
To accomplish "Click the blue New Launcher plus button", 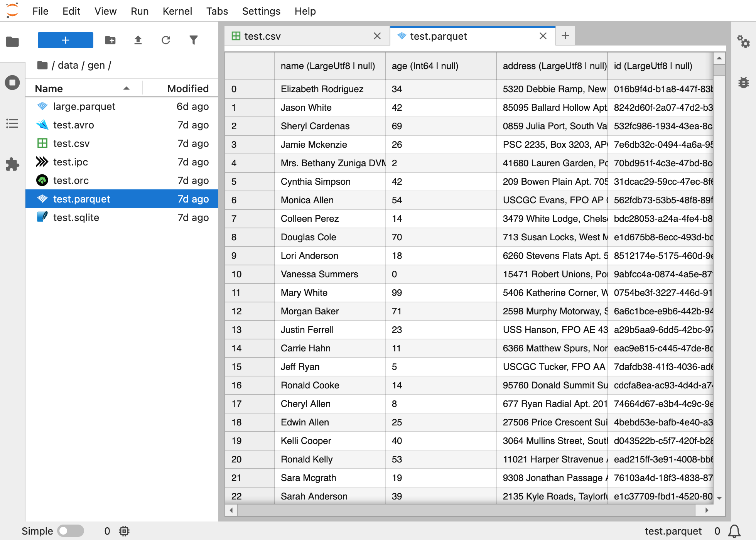I will click(66, 40).
